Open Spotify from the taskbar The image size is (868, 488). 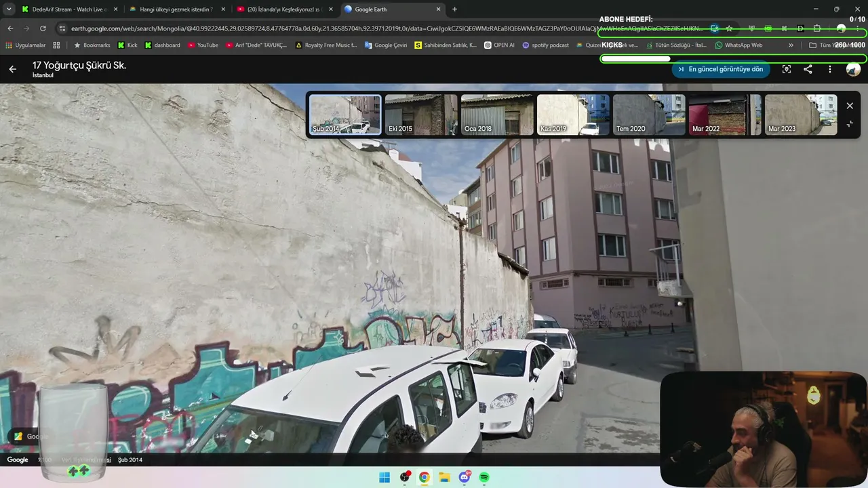(484, 477)
